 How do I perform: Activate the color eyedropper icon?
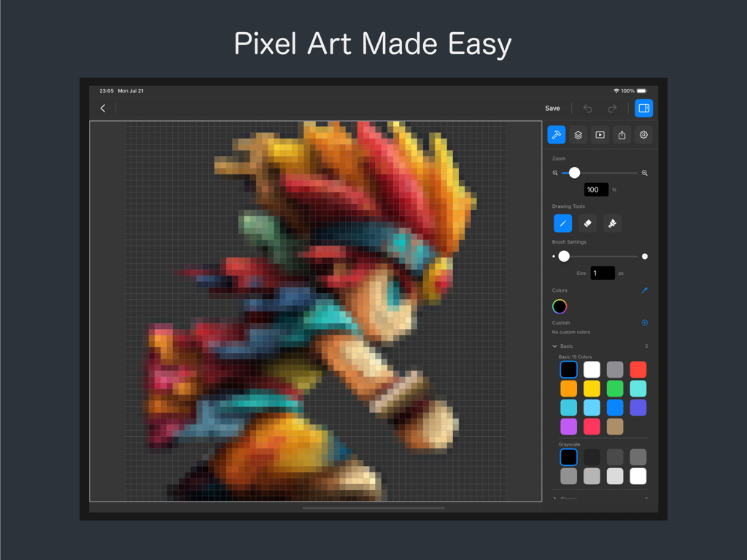click(x=644, y=289)
